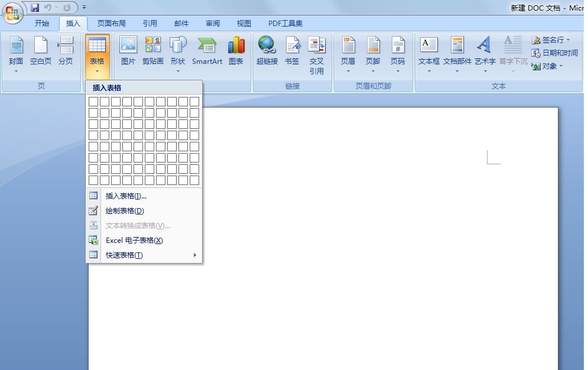Open the 快速表格(T) submenu
The image size is (588, 370).
pyautogui.click(x=144, y=255)
